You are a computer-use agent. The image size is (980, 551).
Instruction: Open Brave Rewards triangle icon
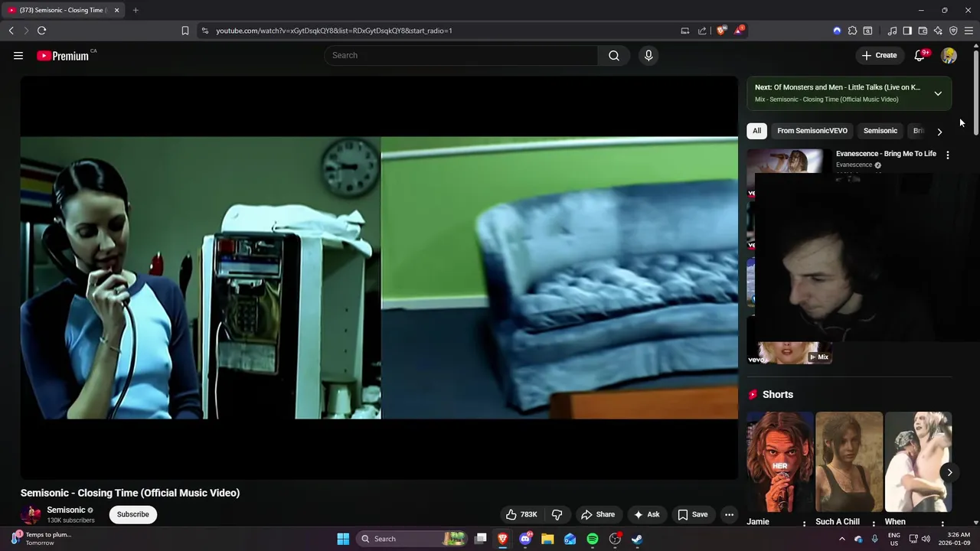(x=739, y=31)
